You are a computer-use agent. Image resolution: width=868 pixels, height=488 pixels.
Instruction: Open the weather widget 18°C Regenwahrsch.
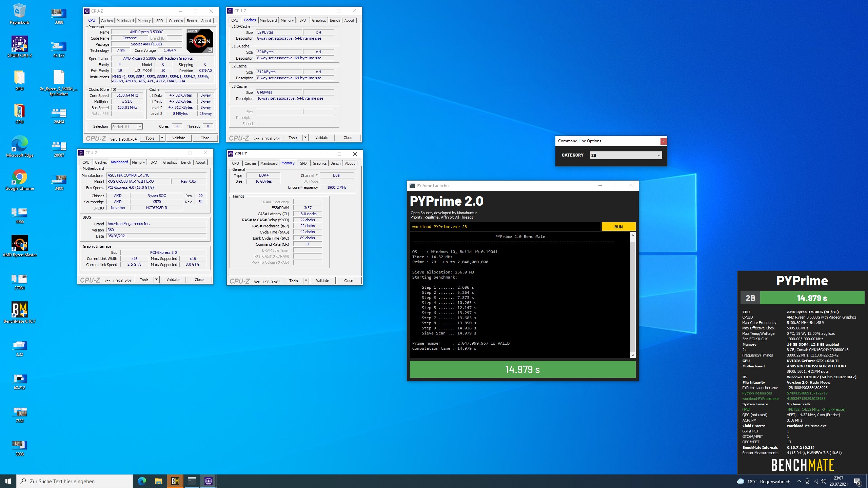[764, 481]
